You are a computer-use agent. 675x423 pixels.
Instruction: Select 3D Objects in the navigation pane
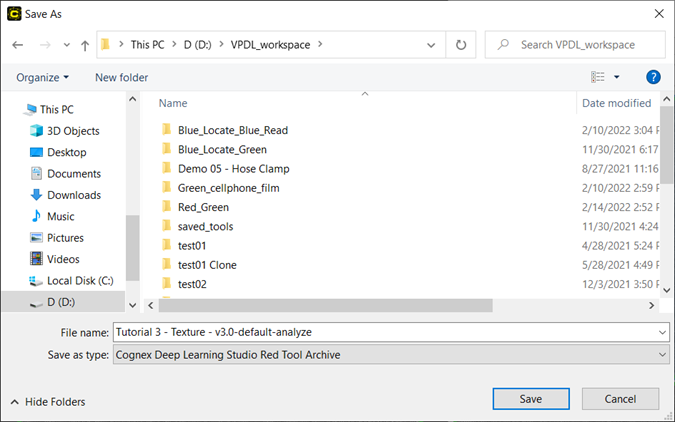tap(73, 131)
